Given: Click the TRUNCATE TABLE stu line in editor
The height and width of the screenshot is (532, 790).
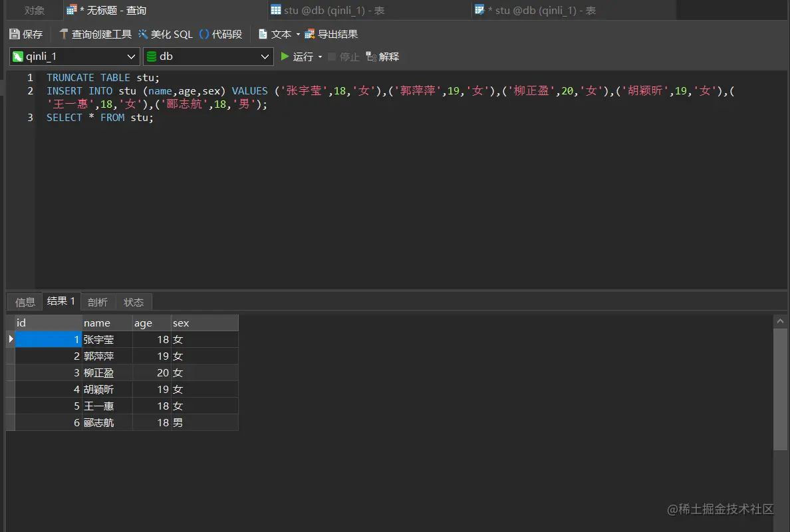Looking at the screenshot, I should click(x=103, y=78).
